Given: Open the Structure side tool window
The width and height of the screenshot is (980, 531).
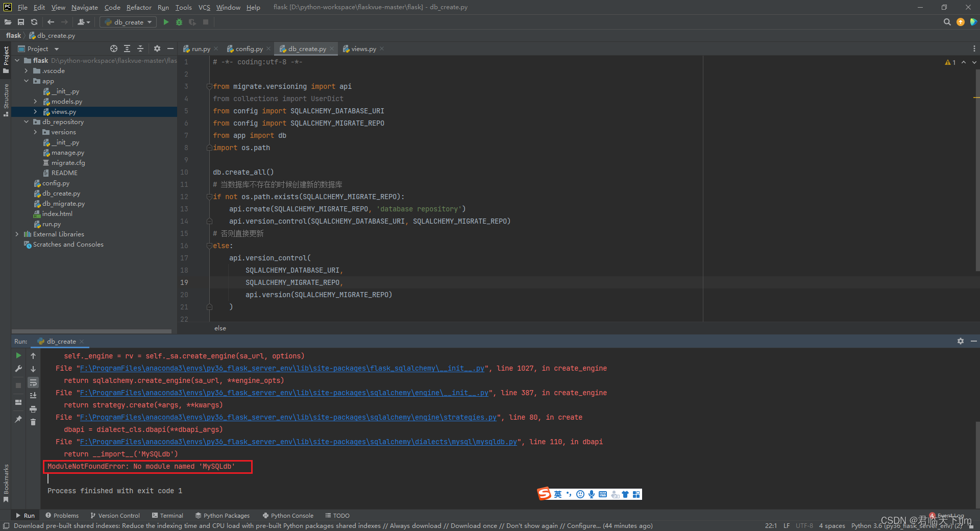Looking at the screenshot, I should coord(6,100).
